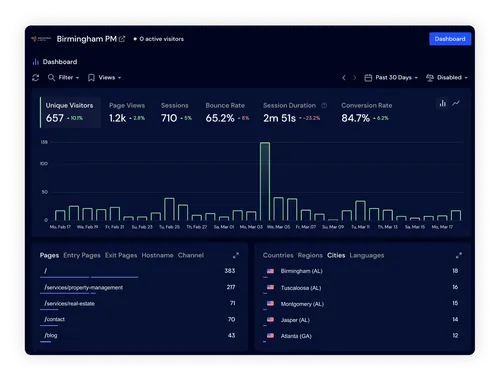Expand the Cities panel to full view
Screen dimensions: 500x380
[x=459, y=255]
